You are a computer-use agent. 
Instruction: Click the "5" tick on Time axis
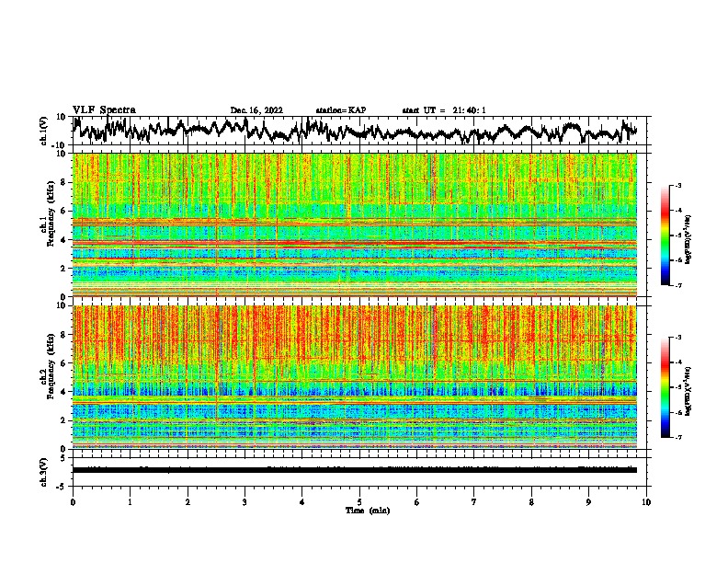point(359,502)
